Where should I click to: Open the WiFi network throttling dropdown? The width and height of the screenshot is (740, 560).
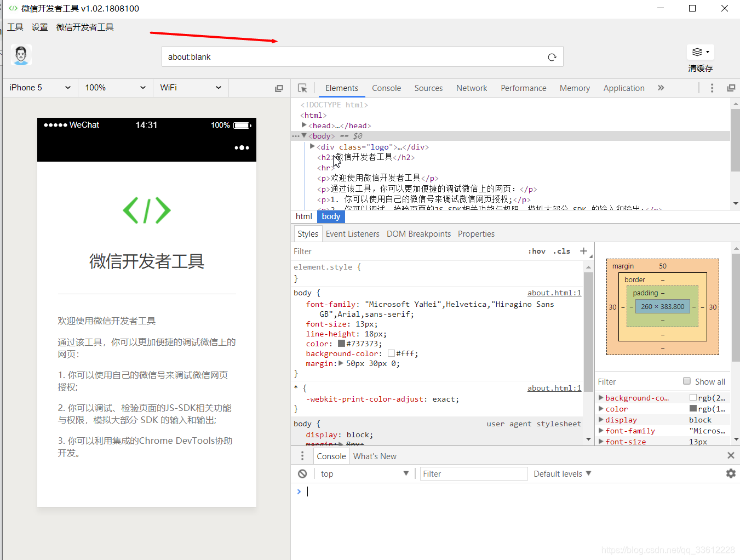tap(190, 88)
